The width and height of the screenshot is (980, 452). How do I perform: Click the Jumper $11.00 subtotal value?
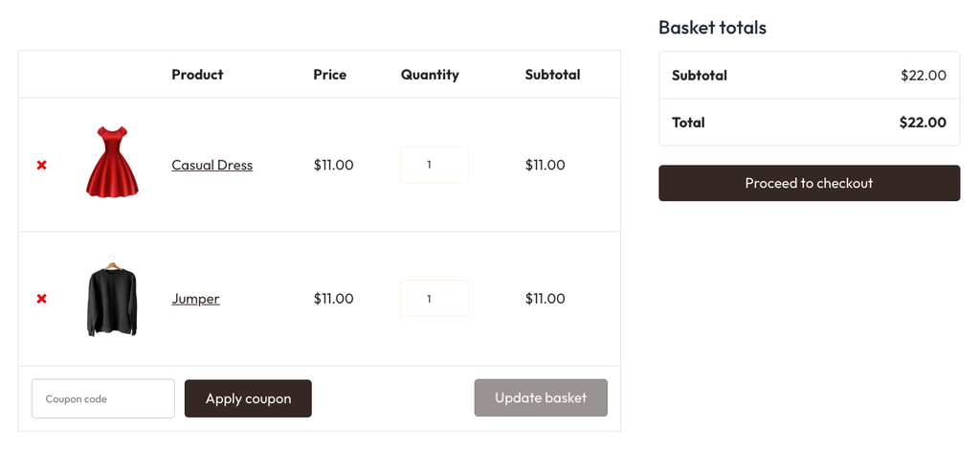545,299
